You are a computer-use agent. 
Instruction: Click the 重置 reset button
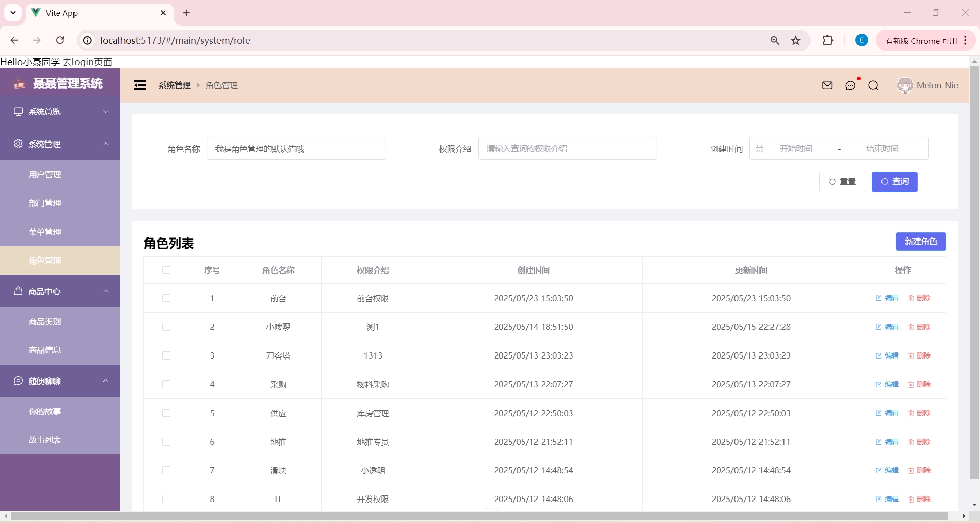[x=842, y=182]
